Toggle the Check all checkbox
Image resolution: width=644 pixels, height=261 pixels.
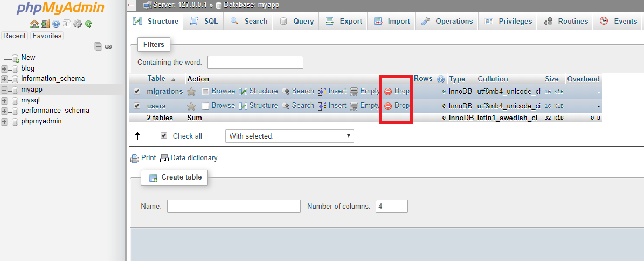[x=164, y=135]
